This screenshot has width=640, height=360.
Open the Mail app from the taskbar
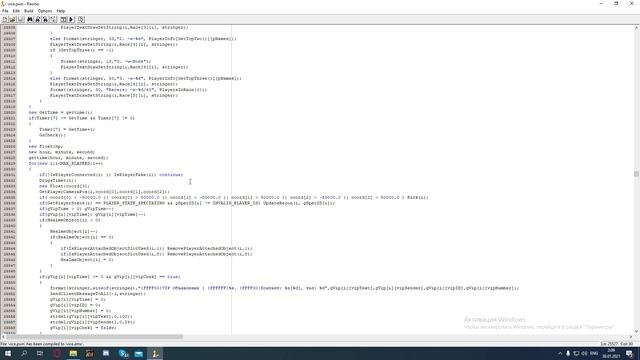point(139,353)
